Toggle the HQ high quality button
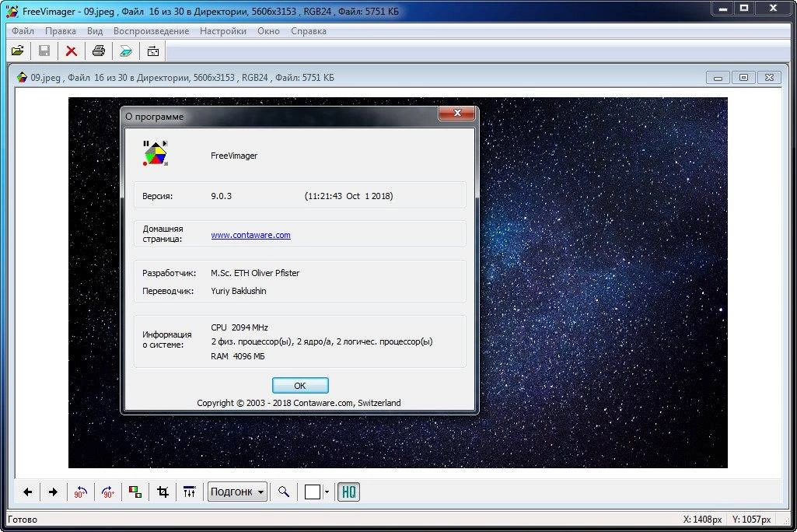This screenshot has height=532, width=797. coord(348,492)
